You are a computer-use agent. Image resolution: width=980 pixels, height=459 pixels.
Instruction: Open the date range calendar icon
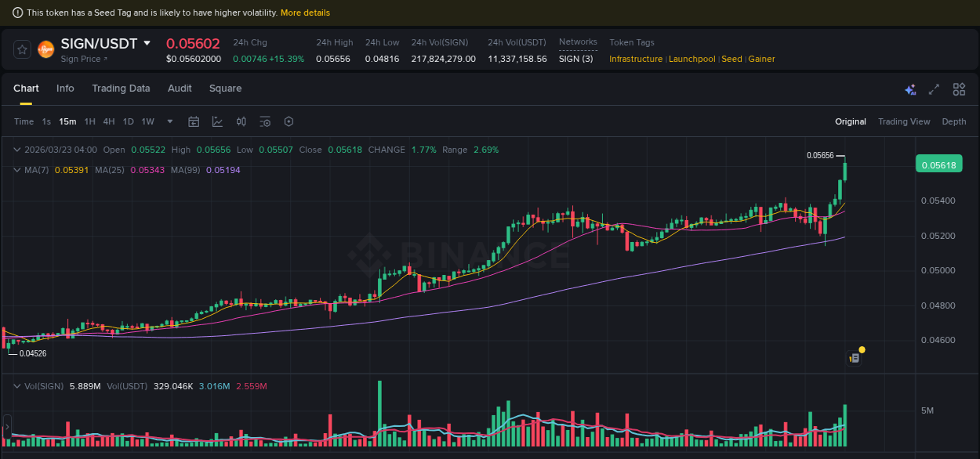click(194, 121)
